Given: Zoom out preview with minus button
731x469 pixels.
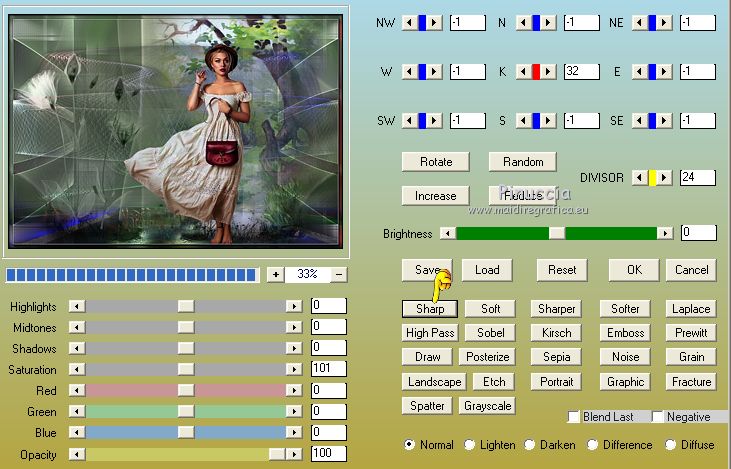Looking at the screenshot, I should click(339, 275).
